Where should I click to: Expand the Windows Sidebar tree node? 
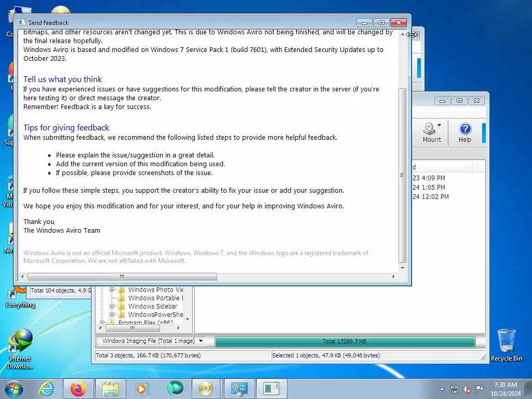[112, 306]
